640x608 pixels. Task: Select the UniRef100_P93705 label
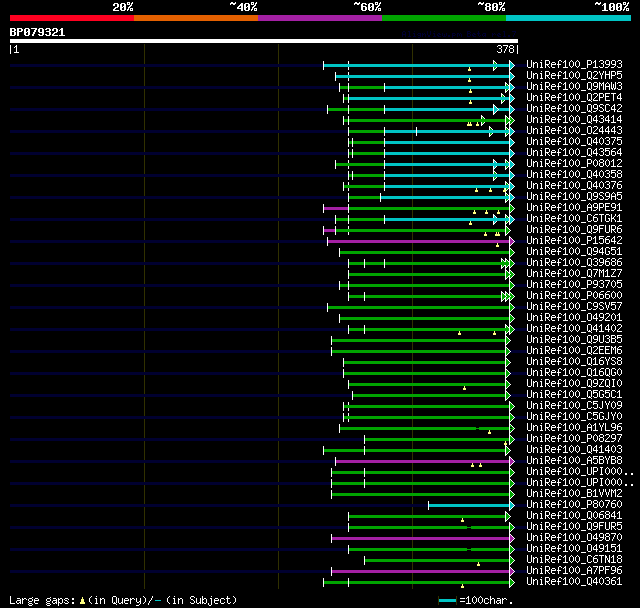coord(574,285)
